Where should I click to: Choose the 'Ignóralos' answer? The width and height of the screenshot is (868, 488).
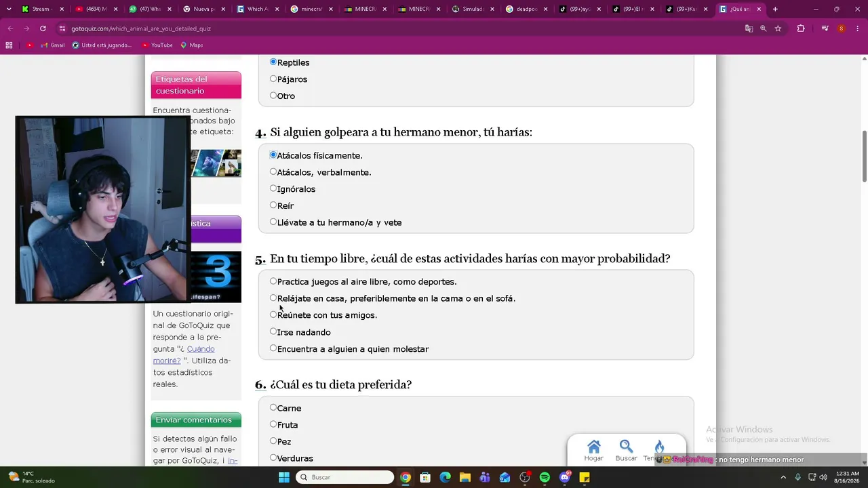(x=273, y=188)
